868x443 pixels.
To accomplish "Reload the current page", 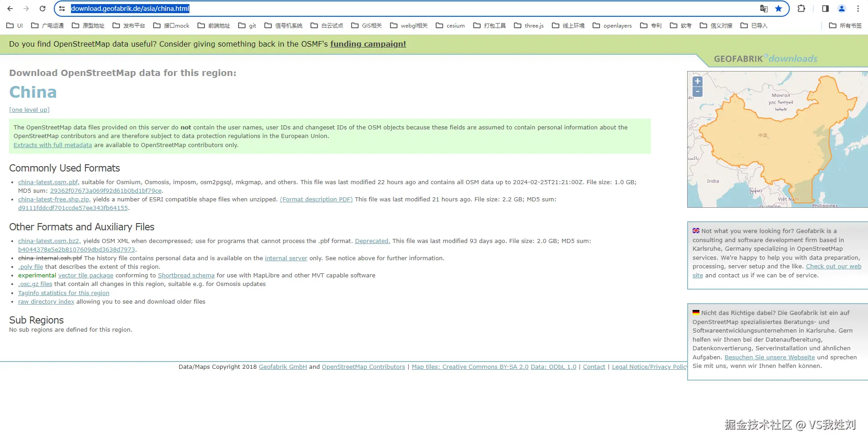I will coord(42,9).
